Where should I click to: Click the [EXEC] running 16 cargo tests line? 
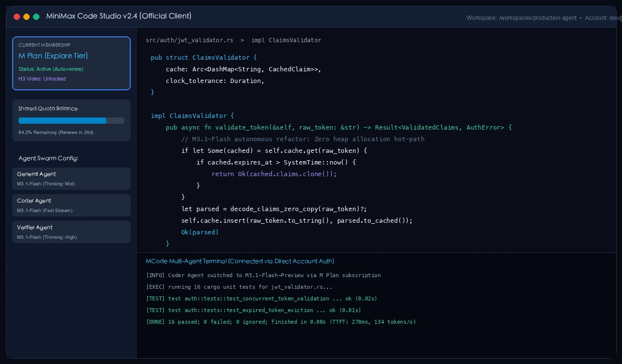(239, 287)
